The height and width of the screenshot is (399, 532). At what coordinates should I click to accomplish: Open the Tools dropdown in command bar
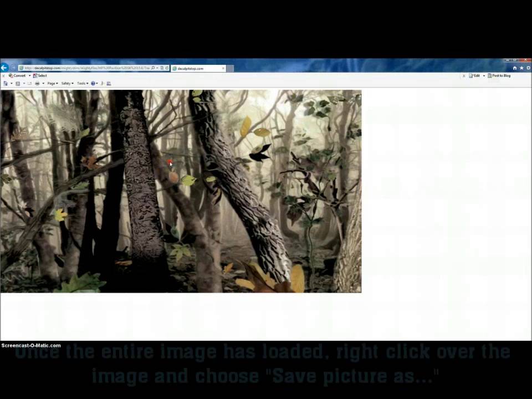(82, 84)
